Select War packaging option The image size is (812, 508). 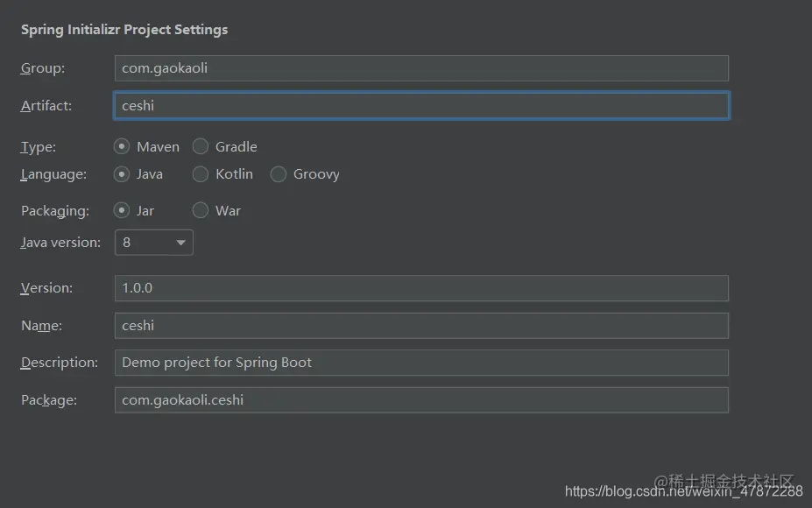[201, 210]
